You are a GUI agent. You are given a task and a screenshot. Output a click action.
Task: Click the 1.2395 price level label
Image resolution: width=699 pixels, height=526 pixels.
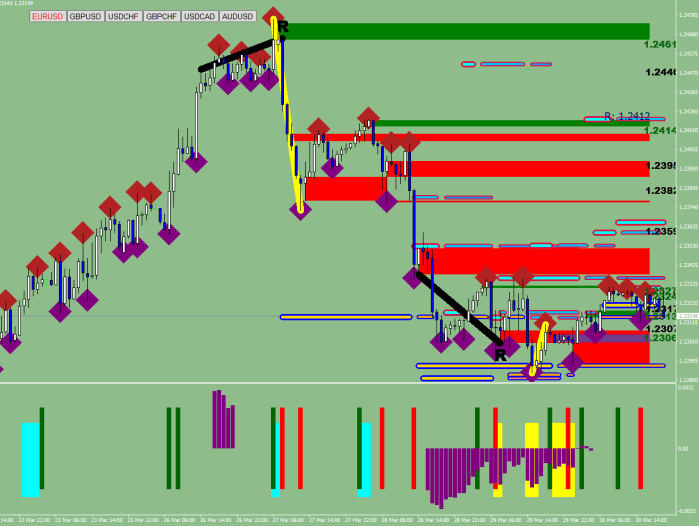coord(660,166)
